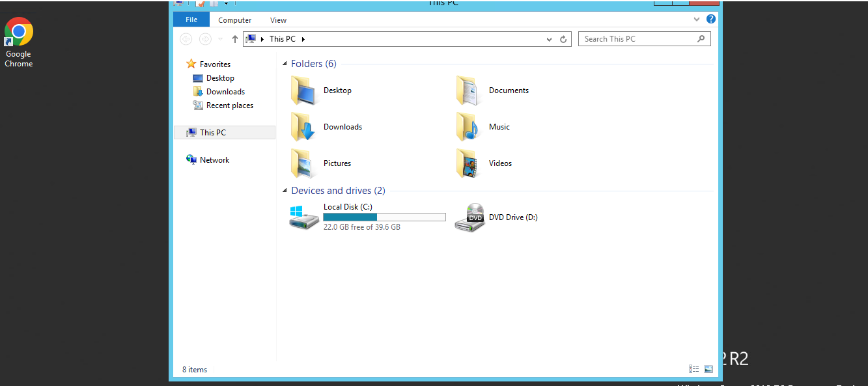The width and height of the screenshot is (868, 386).
Task: Switch to the View ribbon tab
Action: [278, 20]
